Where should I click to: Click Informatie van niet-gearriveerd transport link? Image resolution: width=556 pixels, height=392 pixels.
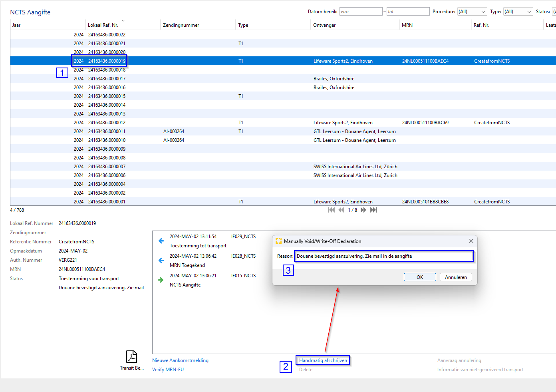[480, 370]
